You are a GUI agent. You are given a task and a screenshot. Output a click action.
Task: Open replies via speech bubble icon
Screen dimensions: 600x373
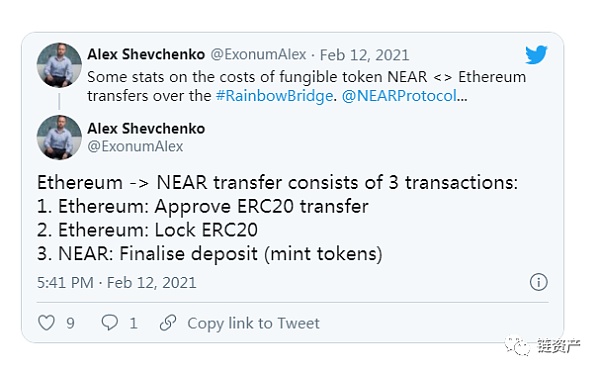(109, 323)
